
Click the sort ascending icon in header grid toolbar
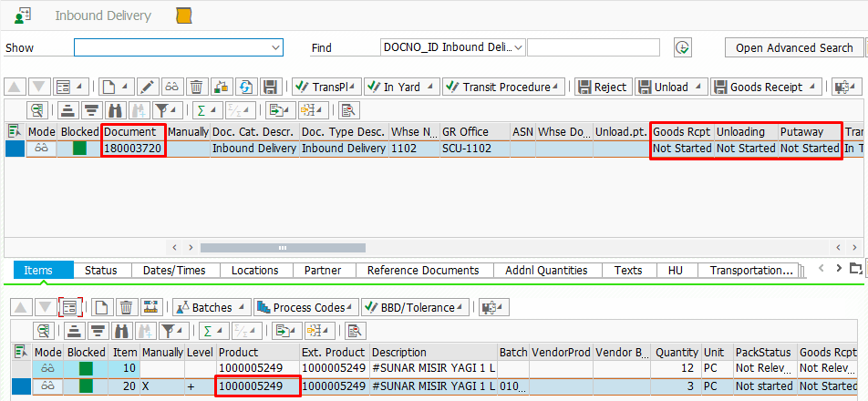pyautogui.click(x=67, y=110)
